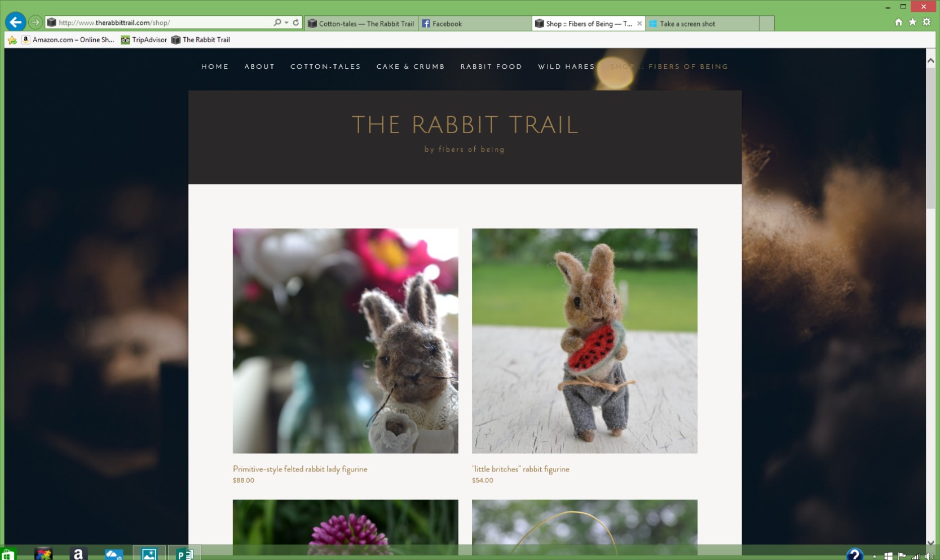Minimize the browser window
The image size is (940, 560).
click(888, 7)
